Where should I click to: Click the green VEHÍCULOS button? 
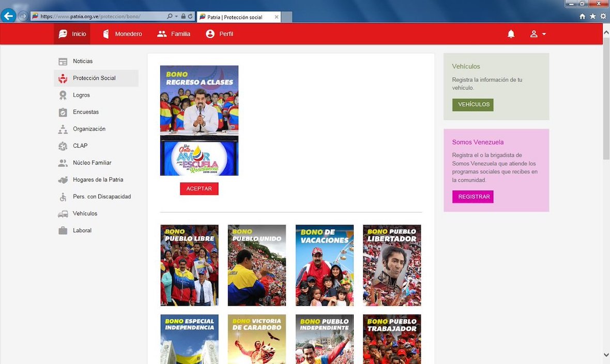click(472, 105)
